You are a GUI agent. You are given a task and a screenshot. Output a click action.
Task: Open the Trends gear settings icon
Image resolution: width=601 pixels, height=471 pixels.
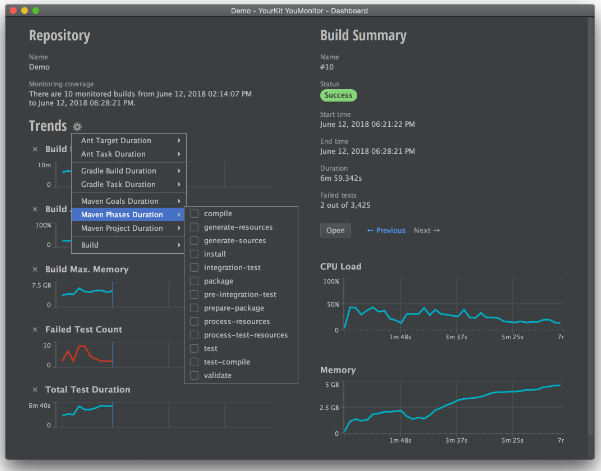tap(77, 127)
